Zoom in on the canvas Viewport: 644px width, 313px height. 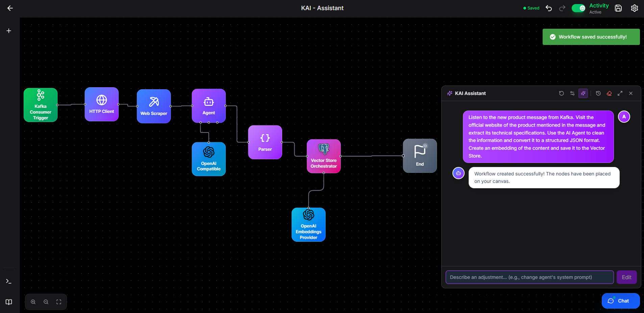tap(33, 302)
